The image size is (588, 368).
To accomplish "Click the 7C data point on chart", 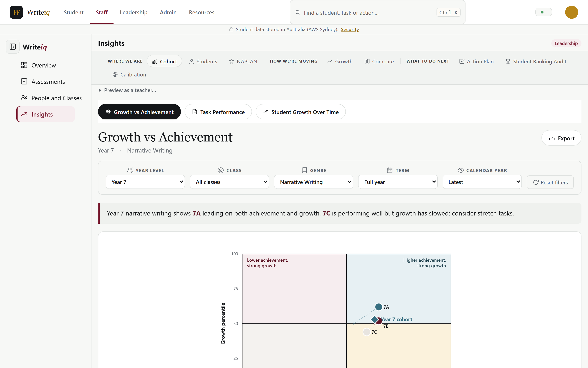I will point(367,332).
